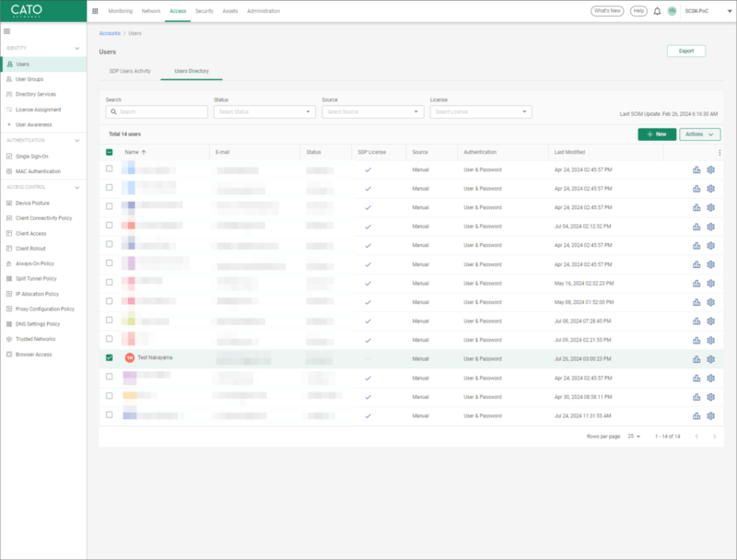Image resolution: width=737 pixels, height=560 pixels.
Task: Click the Export button
Action: coord(686,51)
